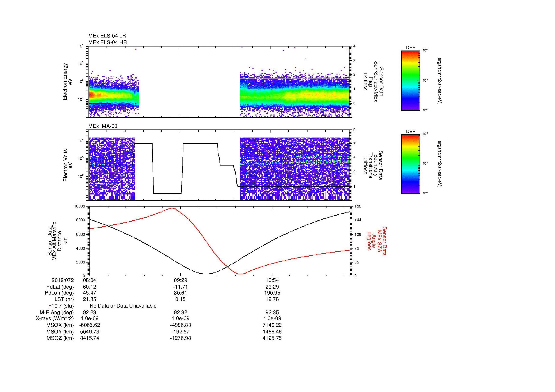Click the PdLon value '30.61'
The image size is (555, 392).
click(181, 293)
